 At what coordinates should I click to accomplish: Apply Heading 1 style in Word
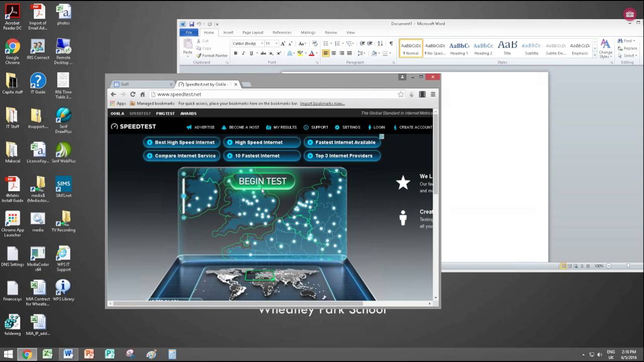click(459, 48)
